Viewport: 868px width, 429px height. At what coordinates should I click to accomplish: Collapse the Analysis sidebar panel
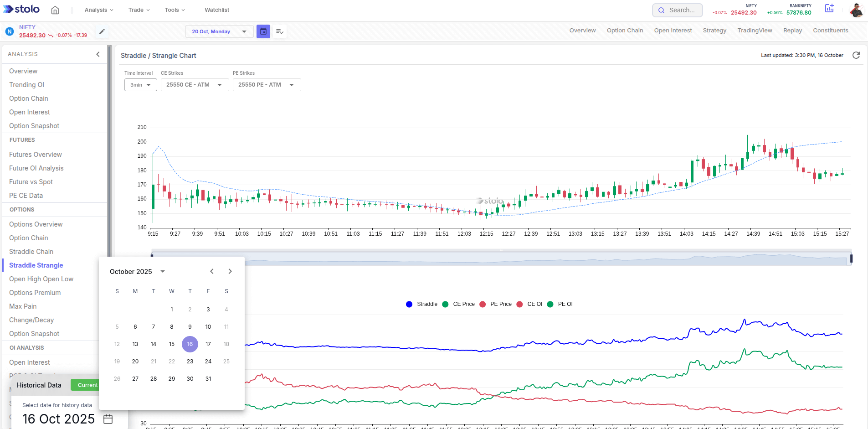tap(98, 54)
